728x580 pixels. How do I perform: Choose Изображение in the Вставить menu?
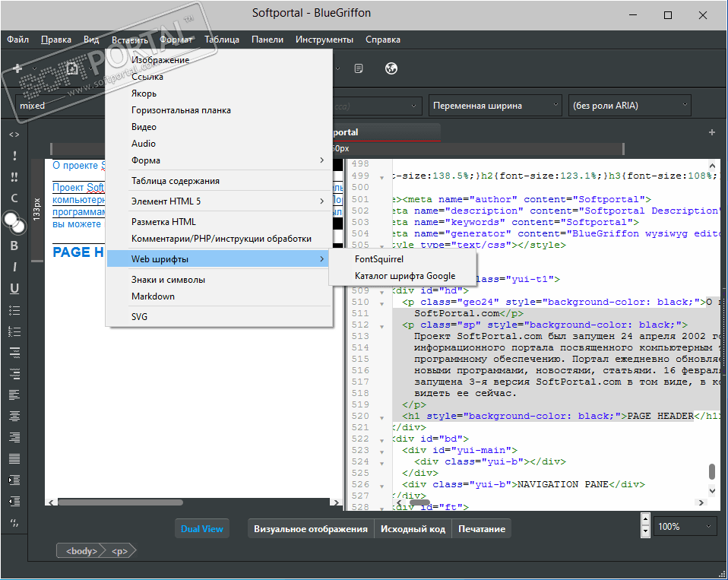tap(160, 59)
